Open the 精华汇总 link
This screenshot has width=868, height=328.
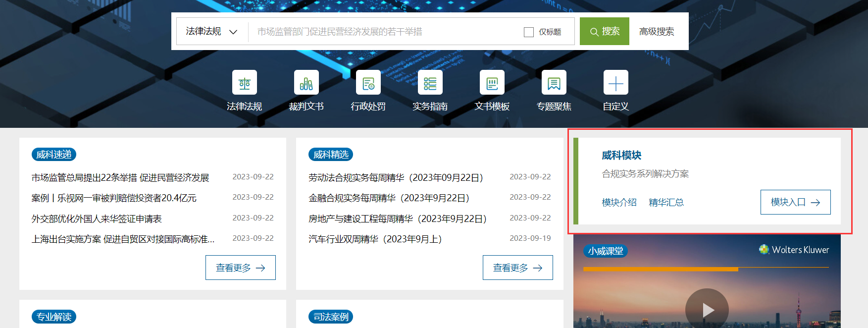[x=666, y=202]
